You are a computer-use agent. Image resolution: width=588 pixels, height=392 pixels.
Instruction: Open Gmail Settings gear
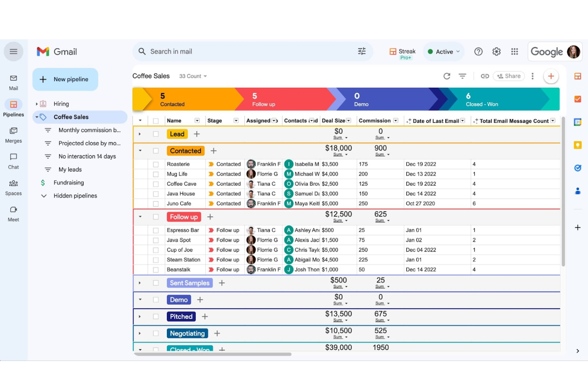tap(496, 52)
